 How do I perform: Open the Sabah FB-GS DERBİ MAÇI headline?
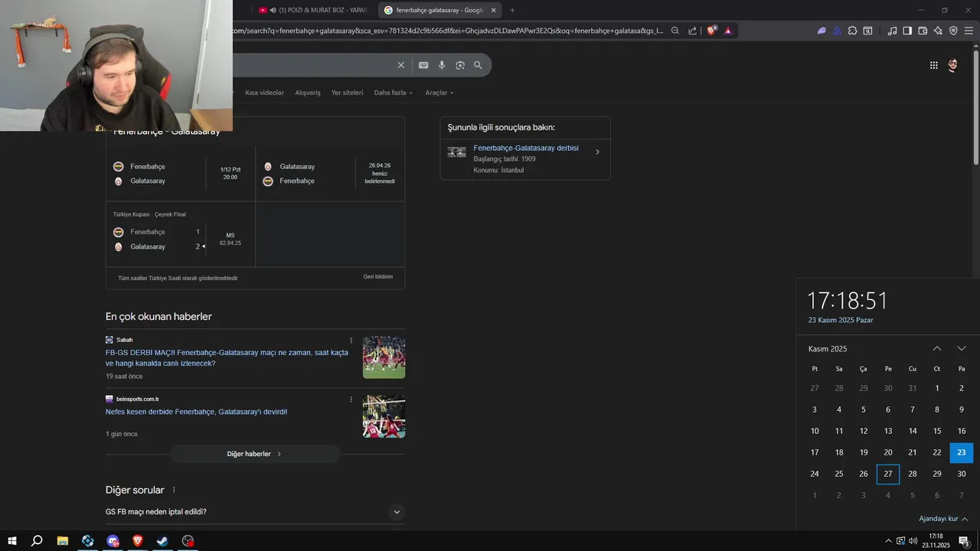tap(227, 358)
